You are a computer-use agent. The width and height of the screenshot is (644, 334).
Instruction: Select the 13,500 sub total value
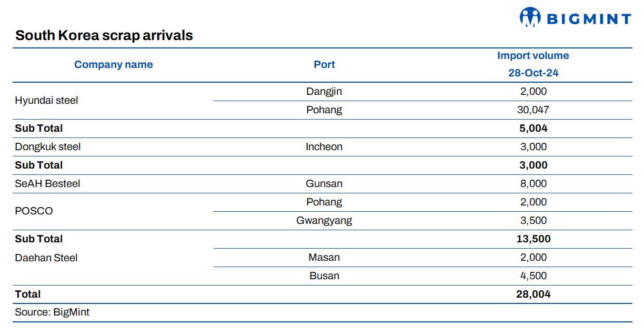533,239
